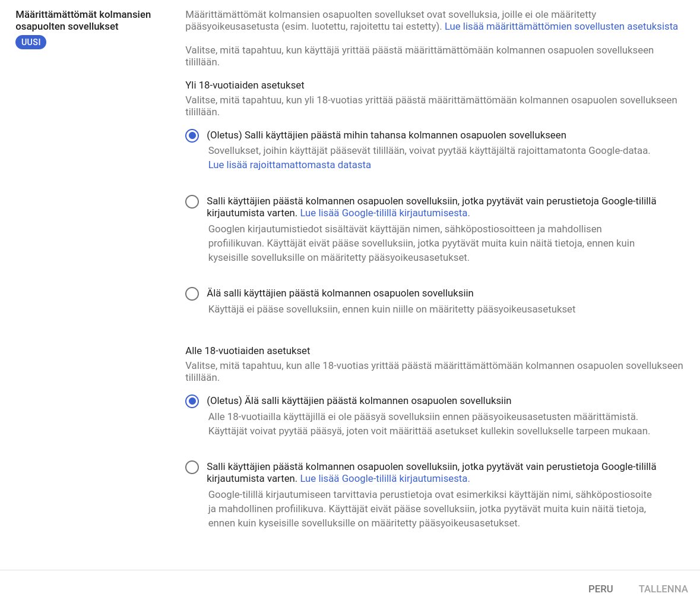Viewport: 700px width, 606px height.
Task: Click description "Käyttäjä ei pääse sovelluksiin" text
Action: tap(391, 309)
